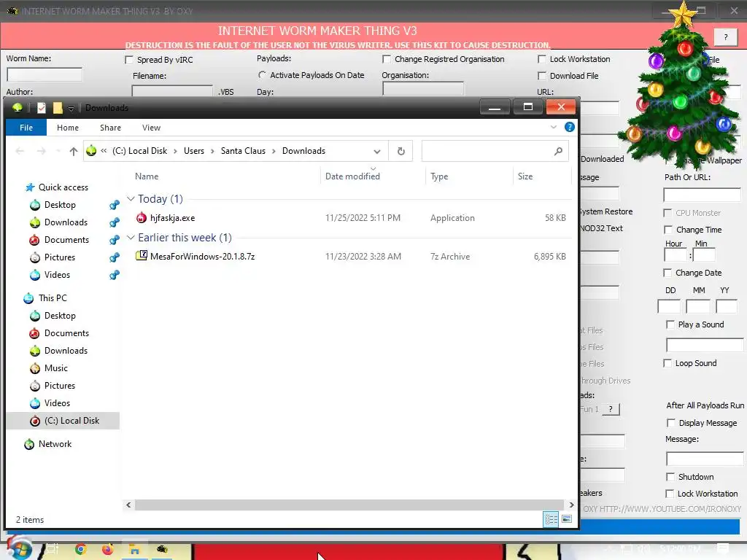Sort by the Size column header
Viewport: 747px width, 560px height.
click(x=525, y=176)
